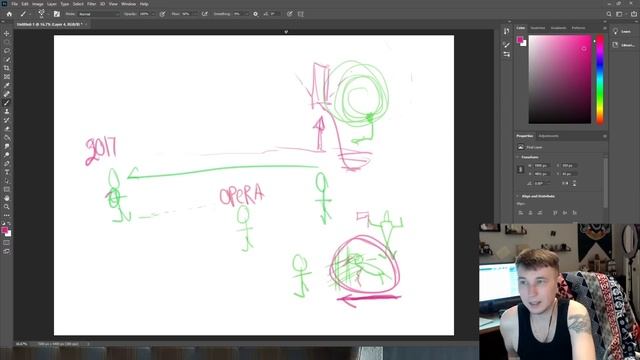Click the foreground color swatch in toolbar
Image resolution: width=640 pixels, height=360 pixels.
4,230
